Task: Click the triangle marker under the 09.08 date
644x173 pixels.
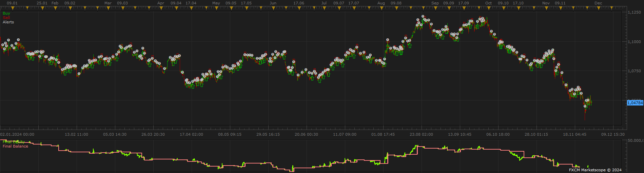Action: (x=396, y=8)
